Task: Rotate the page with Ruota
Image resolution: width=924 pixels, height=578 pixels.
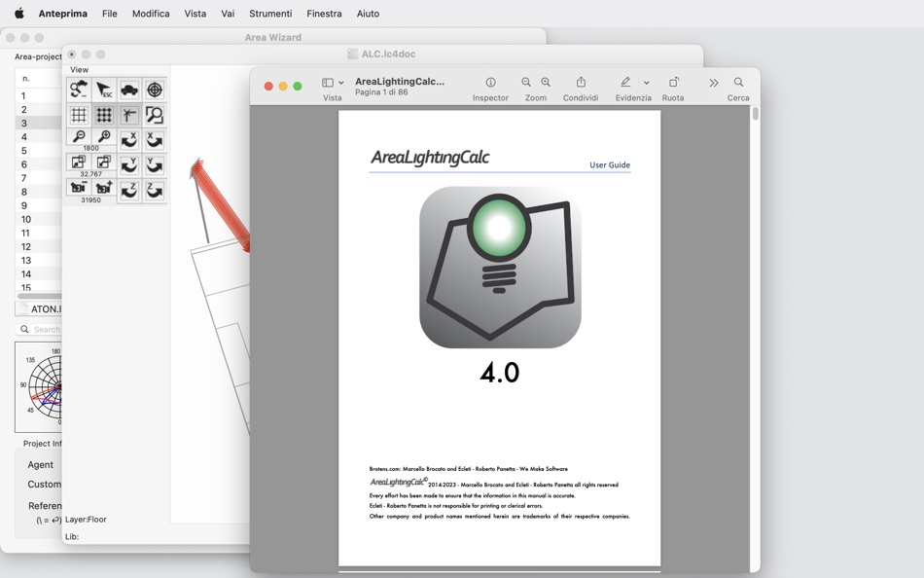Action: point(673,82)
